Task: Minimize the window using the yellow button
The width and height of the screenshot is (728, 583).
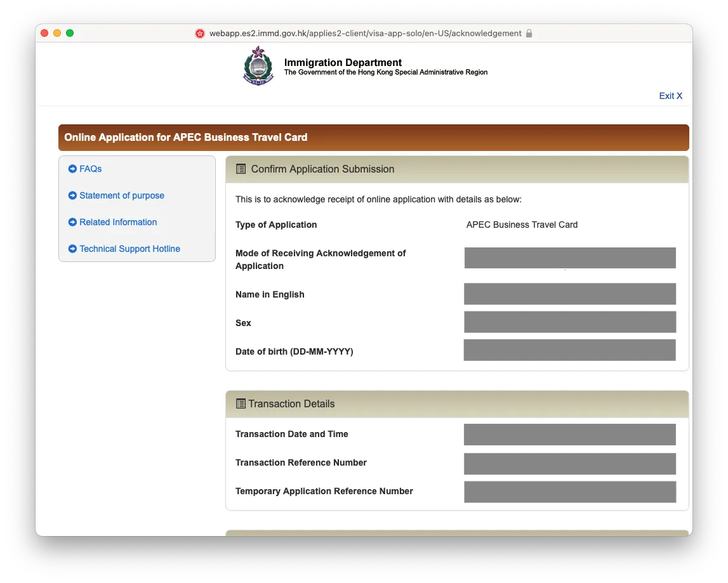Action: click(x=57, y=33)
